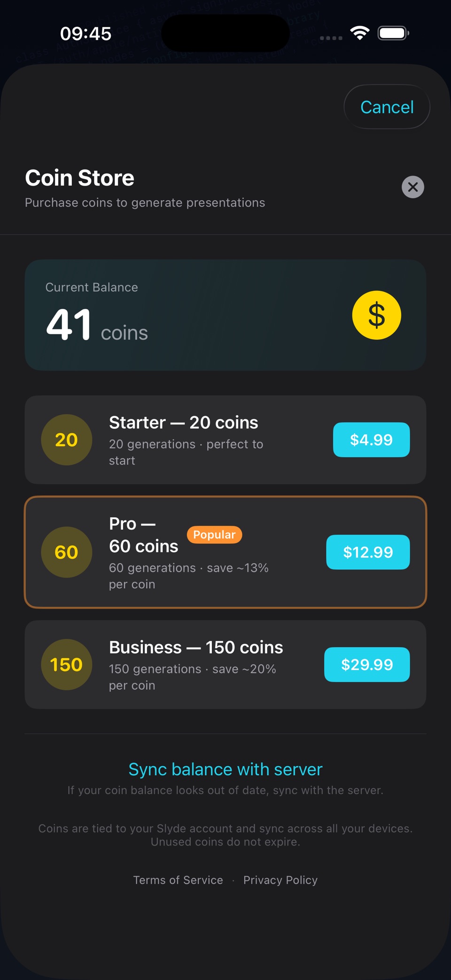The width and height of the screenshot is (451, 980).
Task: Select the Starter — 20 coins title
Action: pyautogui.click(x=183, y=422)
